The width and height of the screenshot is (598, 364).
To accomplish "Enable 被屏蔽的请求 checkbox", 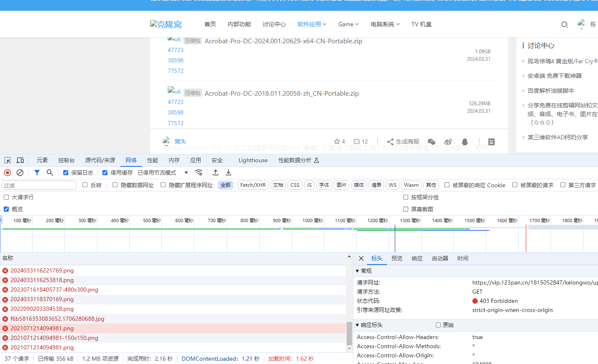I will click(515, 185).
